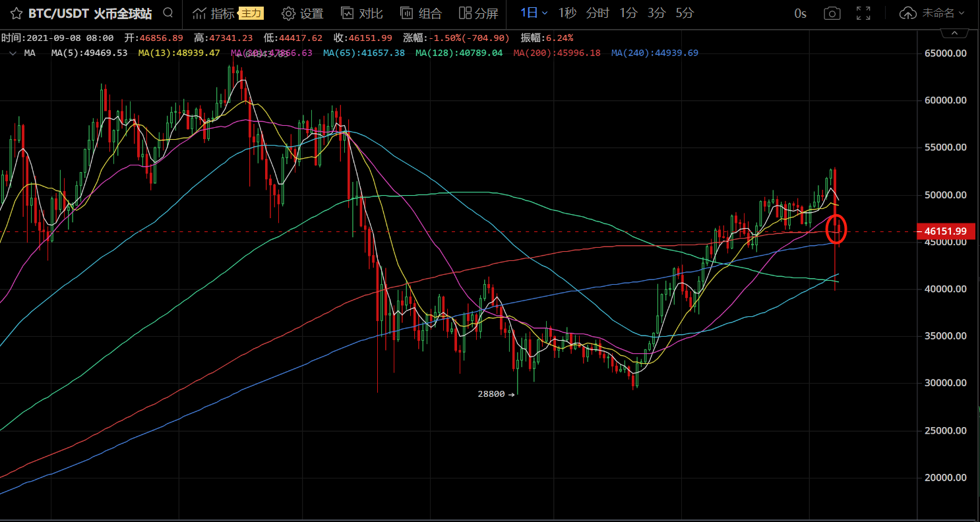The height and width of the screenshot is (522, 980).
Task: Open the 组合 combination tool
Action: tap(421, 13)
